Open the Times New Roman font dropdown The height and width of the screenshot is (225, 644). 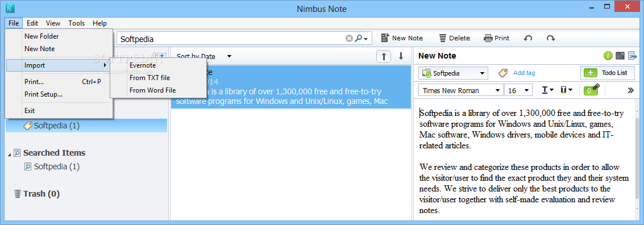(x=461, y=90)
